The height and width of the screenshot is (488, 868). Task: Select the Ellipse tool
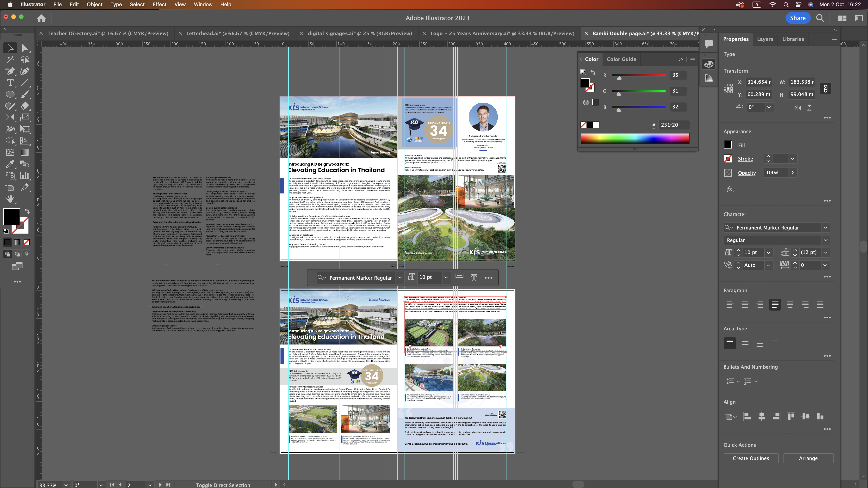(10, 95)
